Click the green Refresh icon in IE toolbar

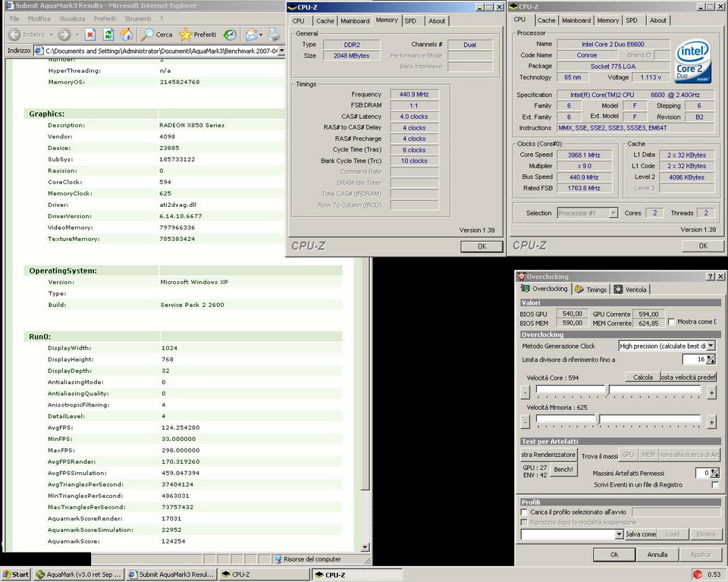pyautogui.click(x=108, y=34)
